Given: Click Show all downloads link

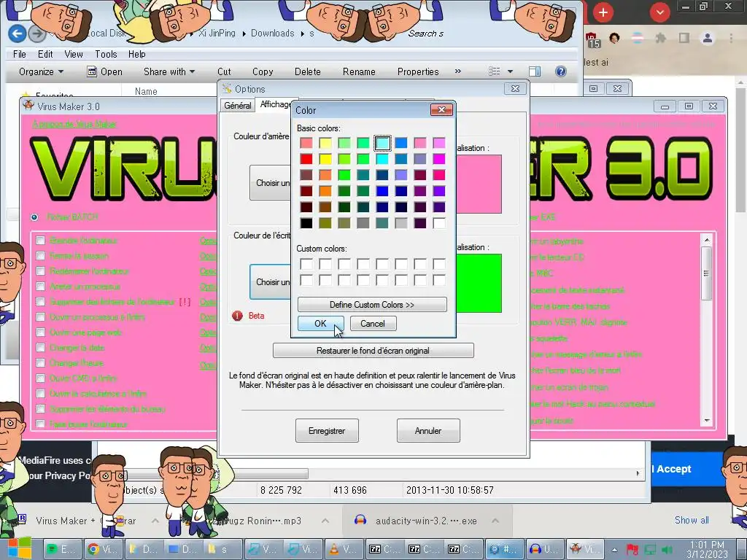Looking at the screenshot, I should coord(692,520).
